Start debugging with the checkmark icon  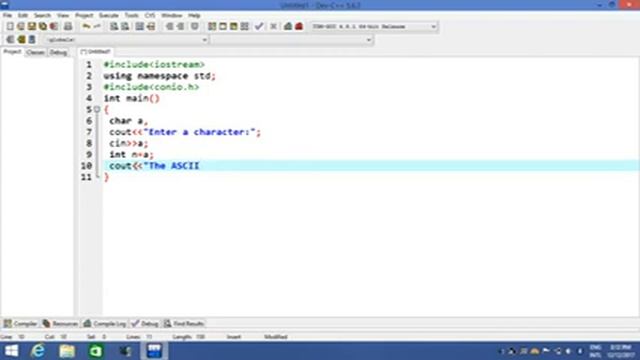(259, 27)
